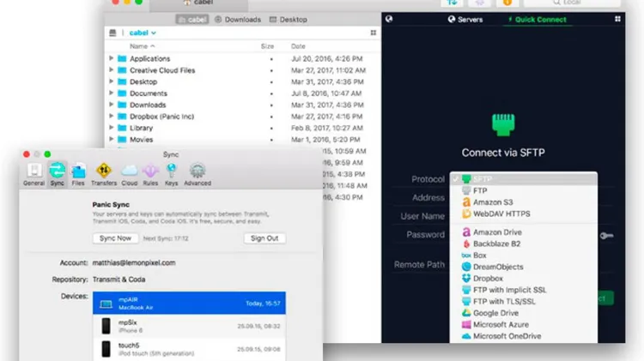Image resolution: width=644 pixels, height=361 pixels.
Task: Open the Desktop local tab
Action: tap(289, 19)
